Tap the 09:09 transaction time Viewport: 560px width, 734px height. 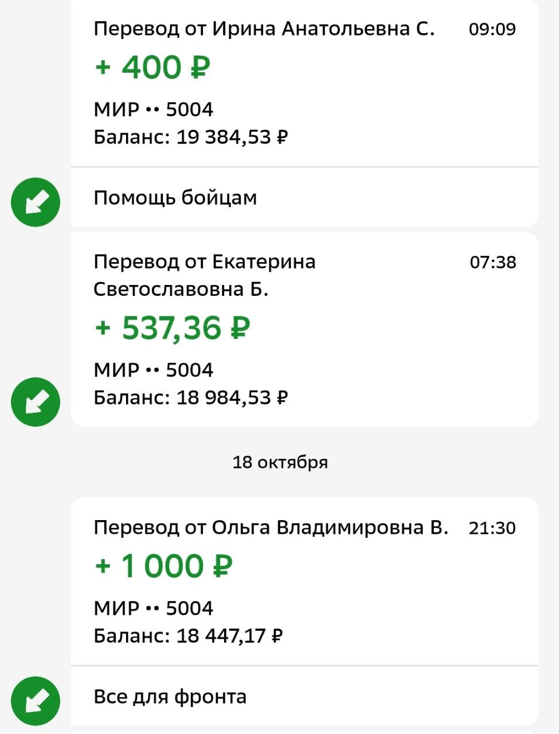tap(492, 29)
